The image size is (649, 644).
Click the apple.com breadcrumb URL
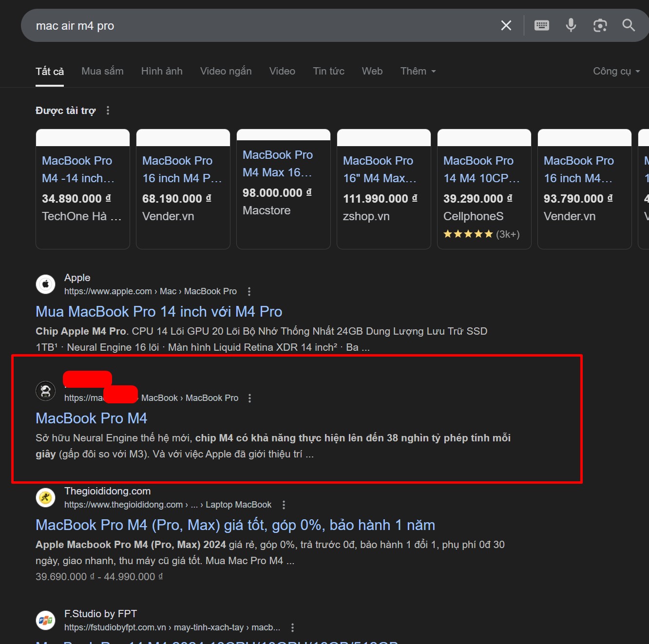tap(151, 291)
